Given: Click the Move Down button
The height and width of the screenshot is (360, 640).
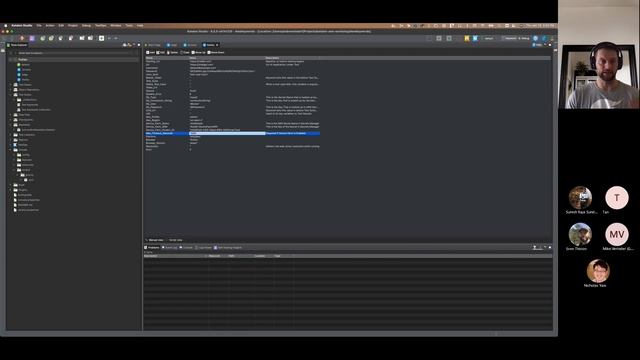Looking at the screenshot, I should [x=216, y=52].
